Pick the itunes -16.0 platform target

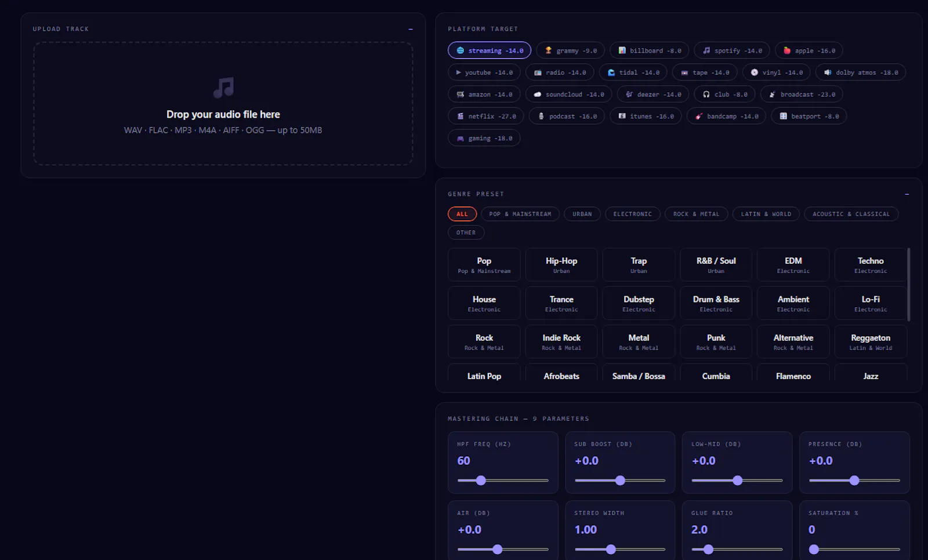coord(646,117)
